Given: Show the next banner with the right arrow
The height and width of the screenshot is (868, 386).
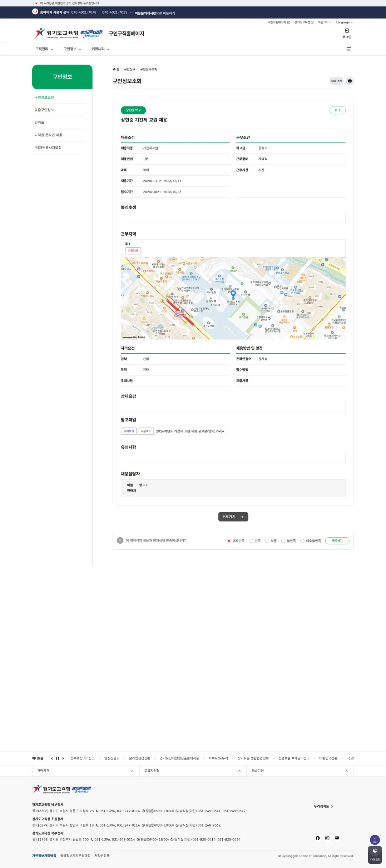Looking at the screenshot, I should click(63, 758).
